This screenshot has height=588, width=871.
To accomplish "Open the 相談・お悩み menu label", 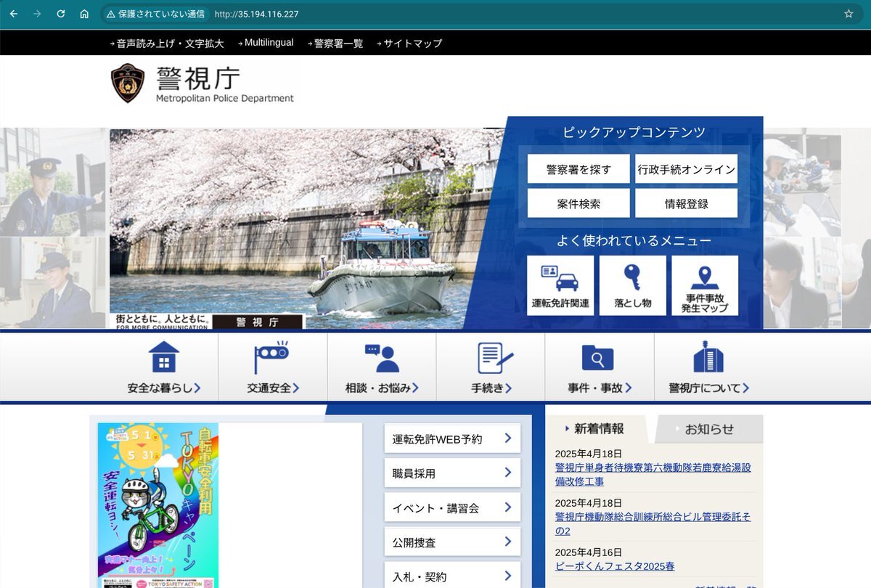I will point(382,388).
